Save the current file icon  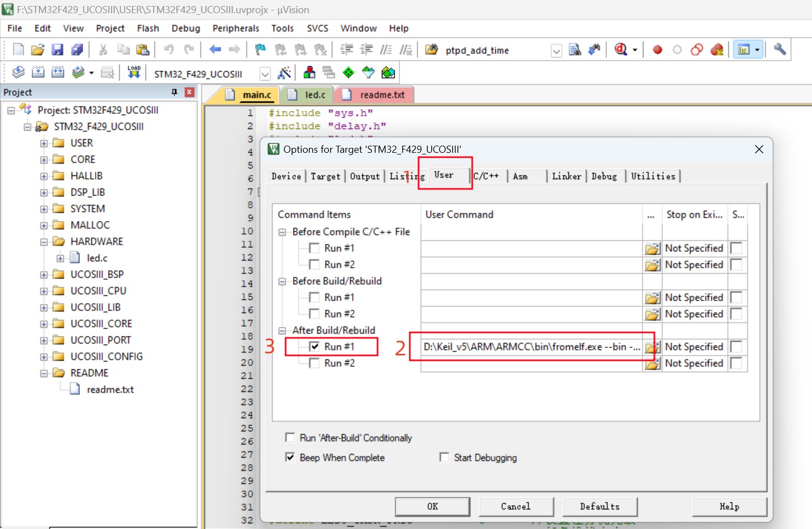pos(57,50)
